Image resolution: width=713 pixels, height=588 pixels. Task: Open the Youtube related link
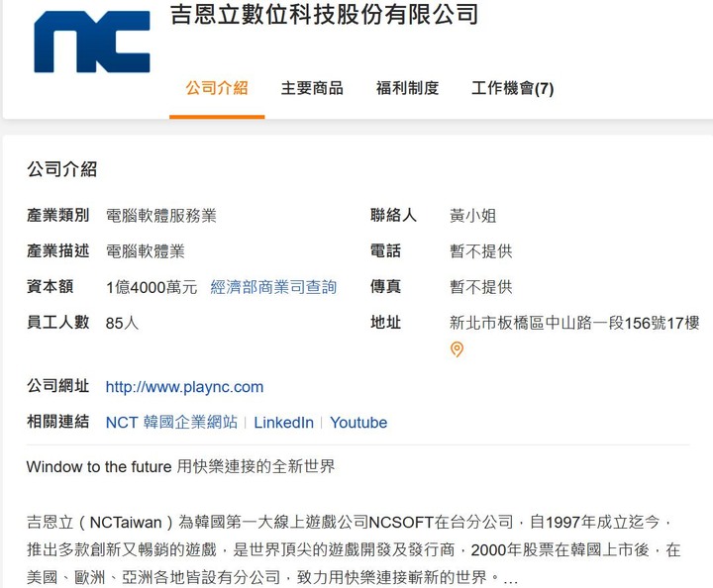point(358,423)
